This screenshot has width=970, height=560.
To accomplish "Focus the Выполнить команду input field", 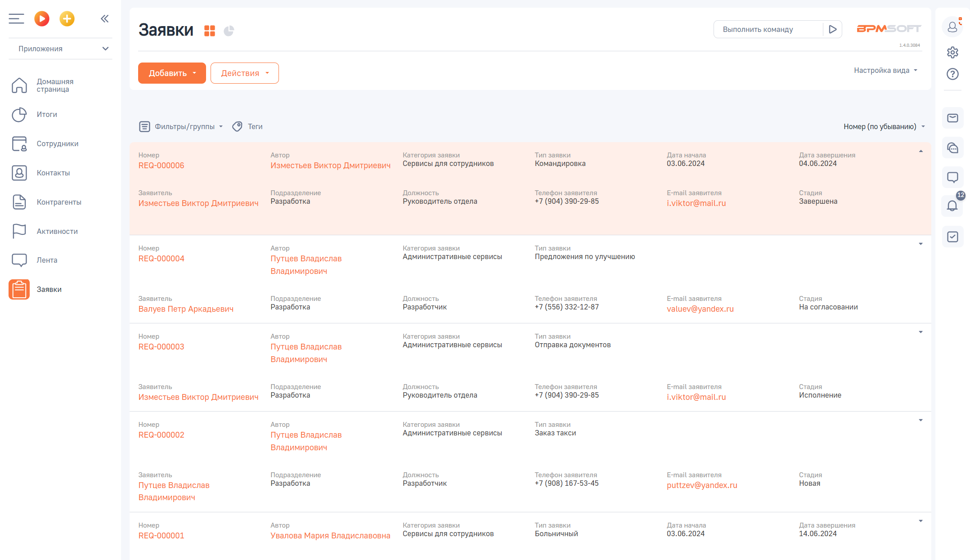I will coord(768,29).
